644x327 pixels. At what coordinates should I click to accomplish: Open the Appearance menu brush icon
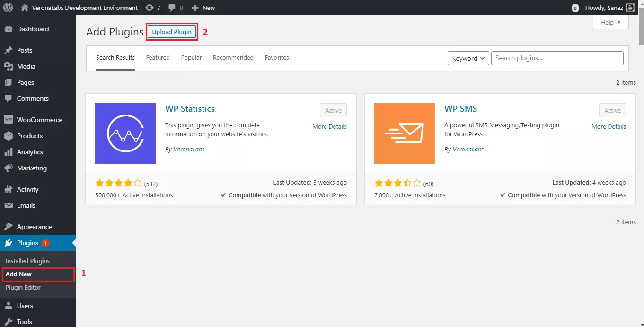point(8,227)
